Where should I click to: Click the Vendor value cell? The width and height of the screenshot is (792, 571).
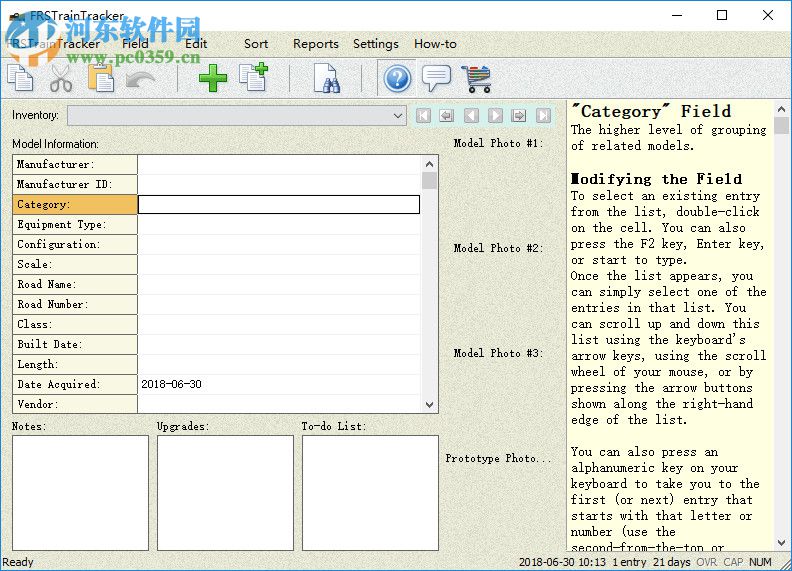click(x=279, y=404)
